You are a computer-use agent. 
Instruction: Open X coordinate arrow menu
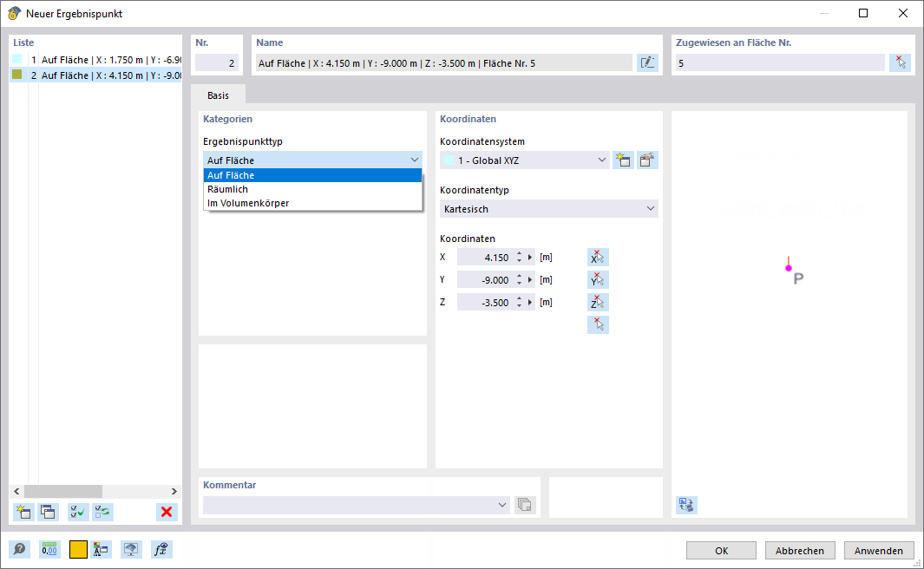[530, 258]
